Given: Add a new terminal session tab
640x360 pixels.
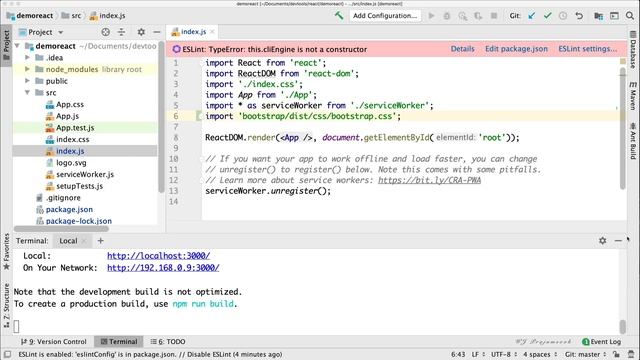Looking at the screenshot, I should click(x=100, y=240).
